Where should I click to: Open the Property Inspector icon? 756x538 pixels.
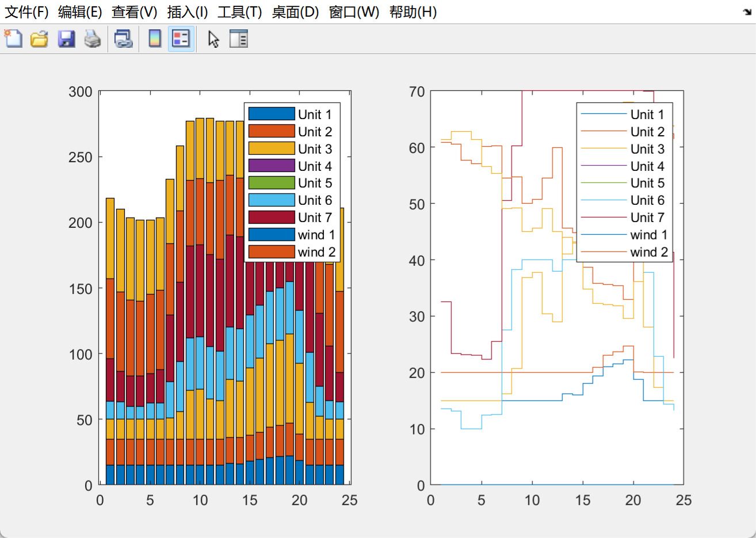238,39
